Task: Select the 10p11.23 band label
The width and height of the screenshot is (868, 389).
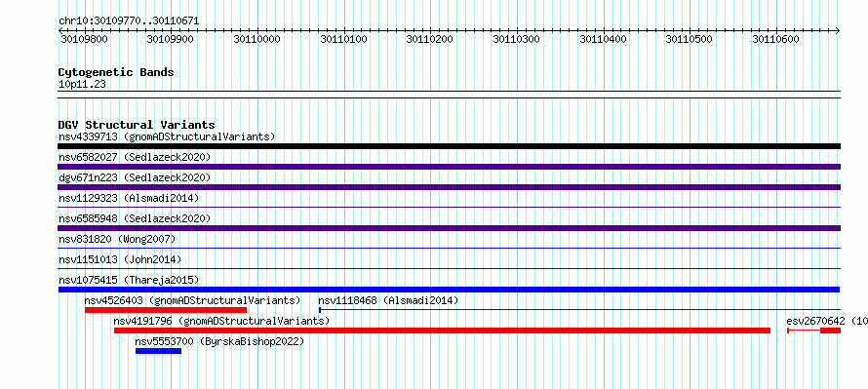Action: pos(82,85)
